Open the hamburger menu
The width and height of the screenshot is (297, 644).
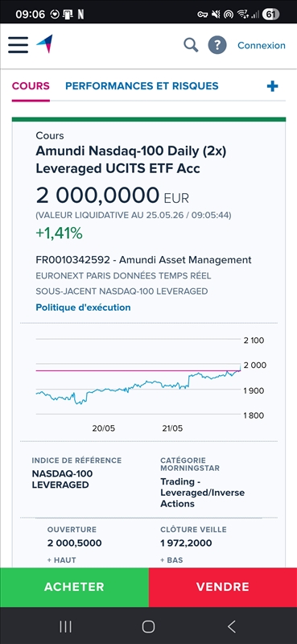(x=18, y=45)
